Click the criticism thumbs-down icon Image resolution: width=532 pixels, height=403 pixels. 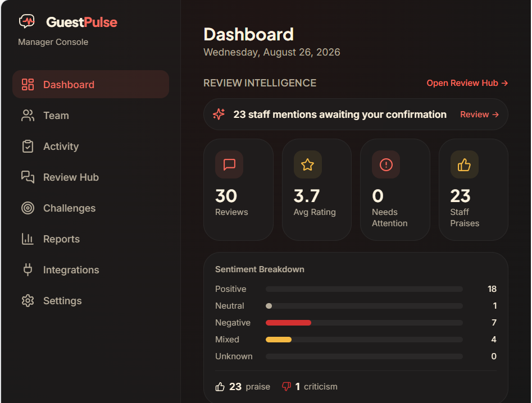tap(287, 387)
